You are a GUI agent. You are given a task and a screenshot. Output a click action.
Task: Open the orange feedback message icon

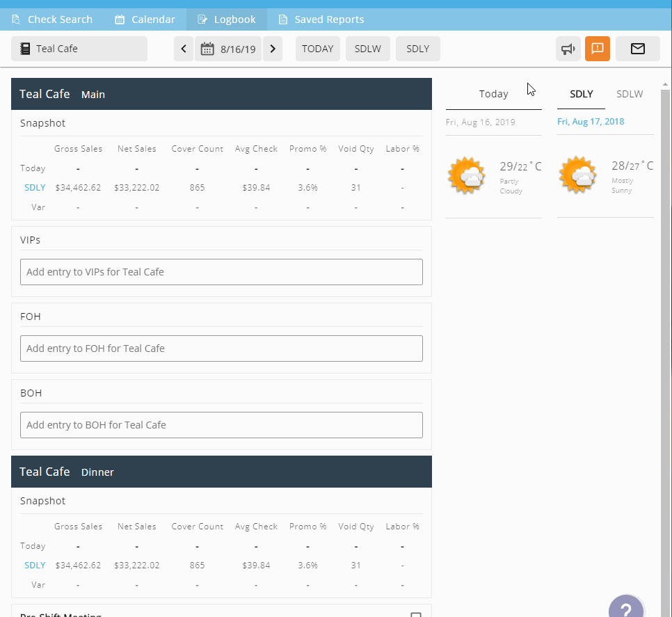(597, 49)
